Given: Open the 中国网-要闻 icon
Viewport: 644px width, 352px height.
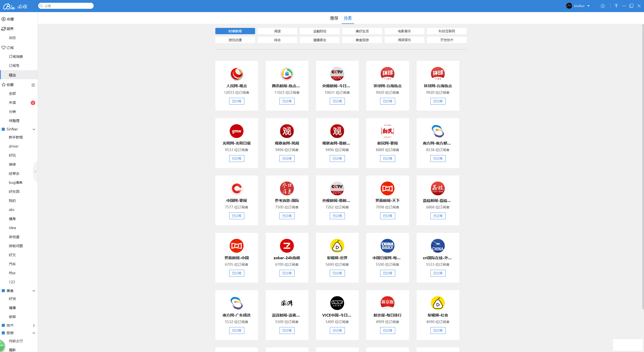Looking at the screenshot, I should [236, 188].
